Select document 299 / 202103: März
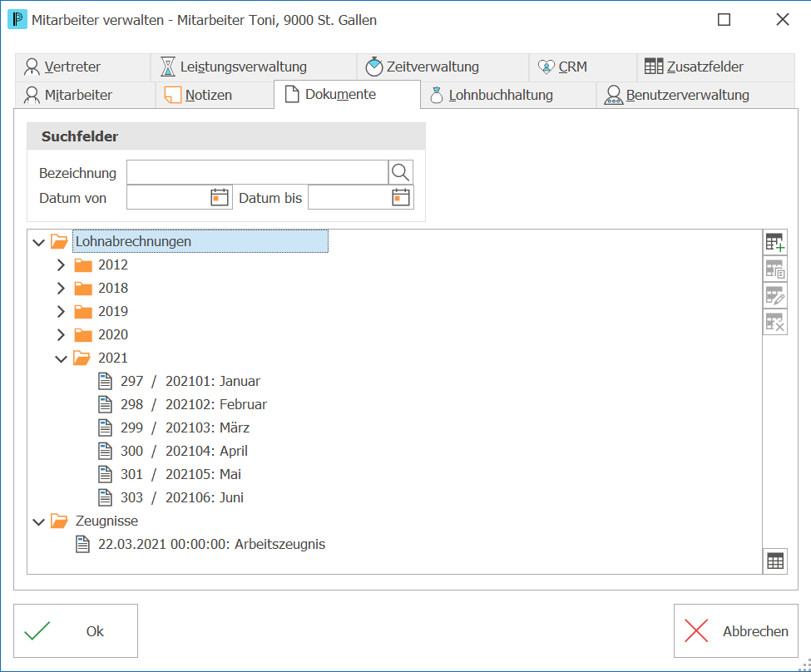Viewport: 811px width, 672px height. coord(185,427)
